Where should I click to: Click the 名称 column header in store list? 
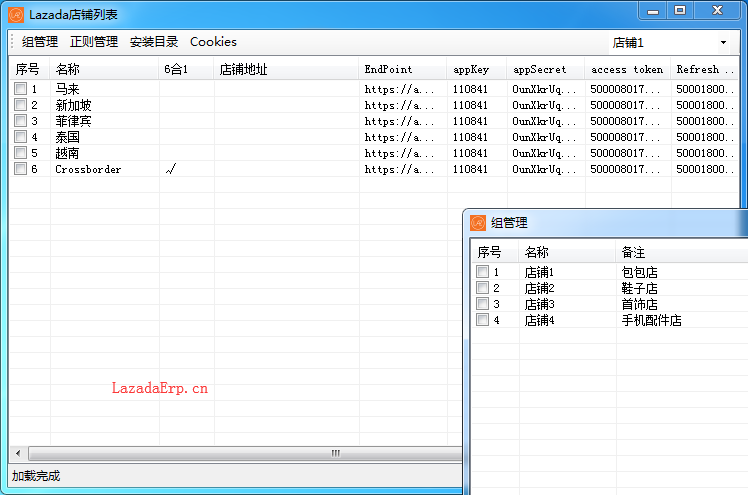(x=104, y=69)
